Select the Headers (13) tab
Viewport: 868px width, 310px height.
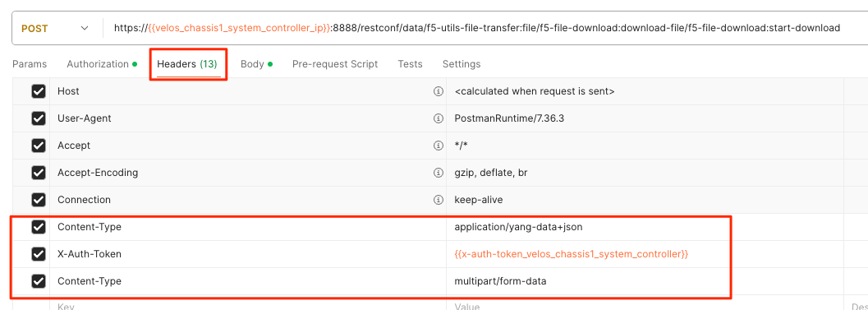187,64
